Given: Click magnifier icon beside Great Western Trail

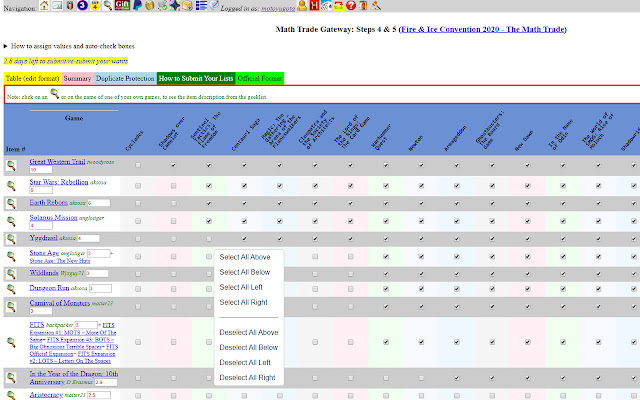Looking at the screenshot, I should [x=11, y=165].
